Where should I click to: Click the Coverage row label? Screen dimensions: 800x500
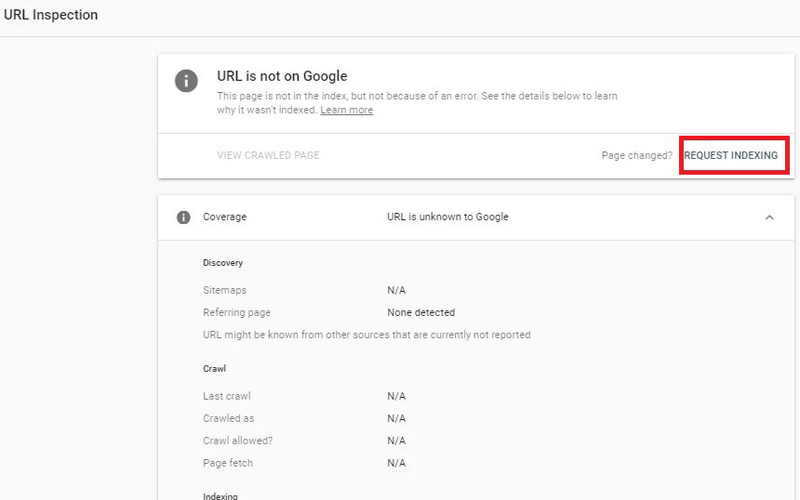tap(224, 217)
